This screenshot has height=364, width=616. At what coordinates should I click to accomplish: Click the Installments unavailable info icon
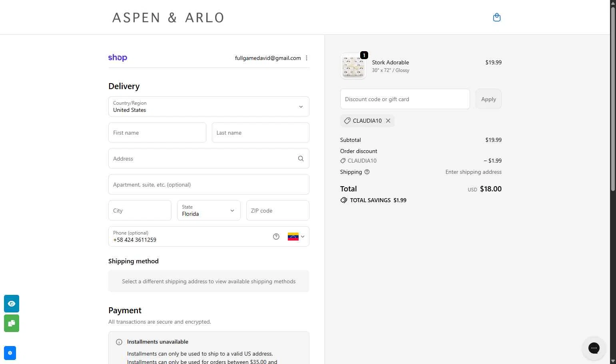tap(119, 342)
